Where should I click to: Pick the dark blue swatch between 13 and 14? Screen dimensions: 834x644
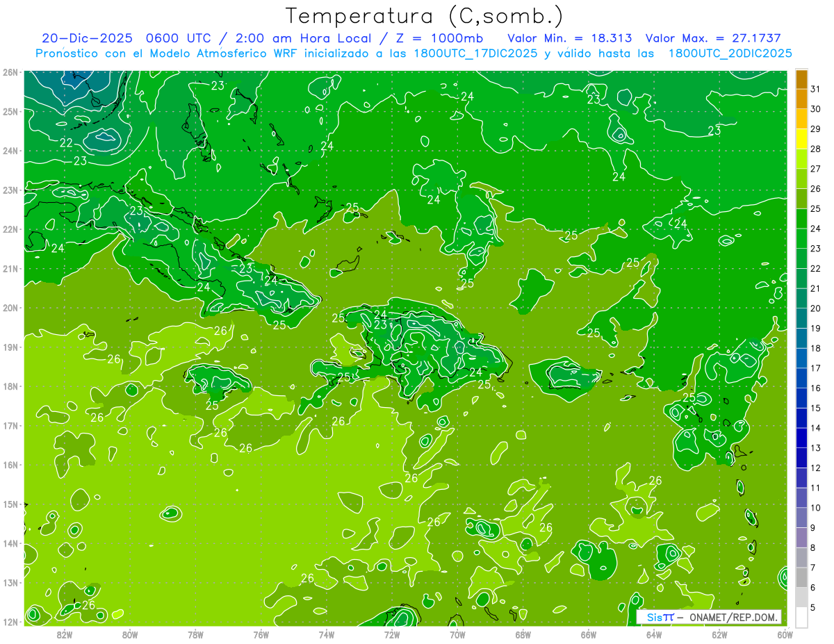tap(801, 438)
